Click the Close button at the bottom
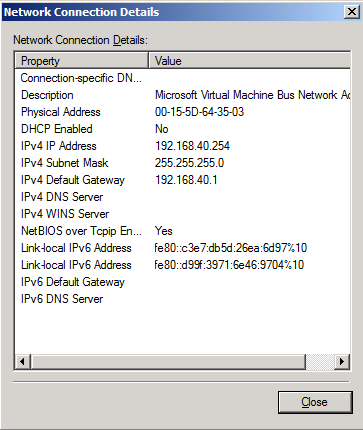This screenshot has height=430, width=363. click(x=315, y=402)
